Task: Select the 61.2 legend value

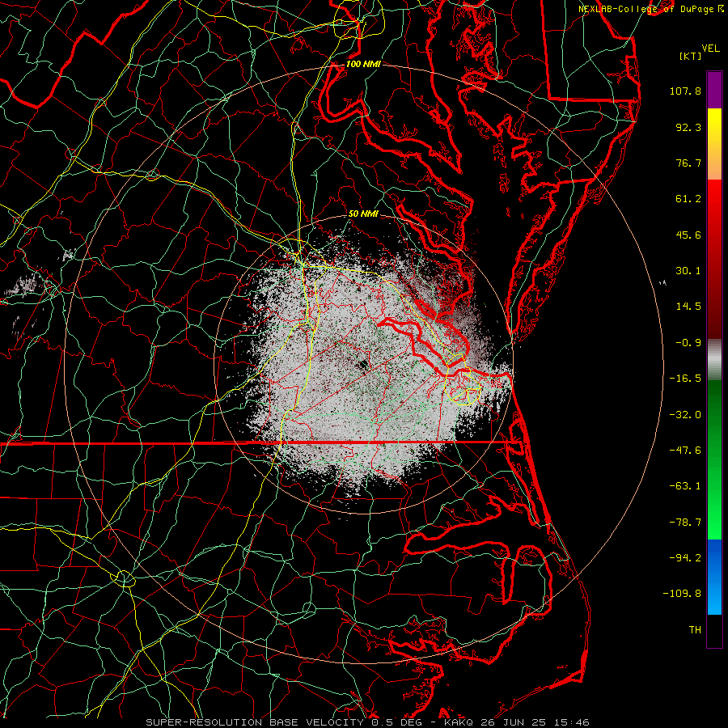Action: 688,199
